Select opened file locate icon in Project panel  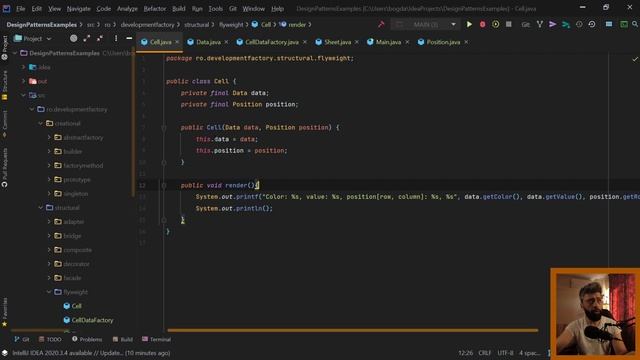point(73,38)
